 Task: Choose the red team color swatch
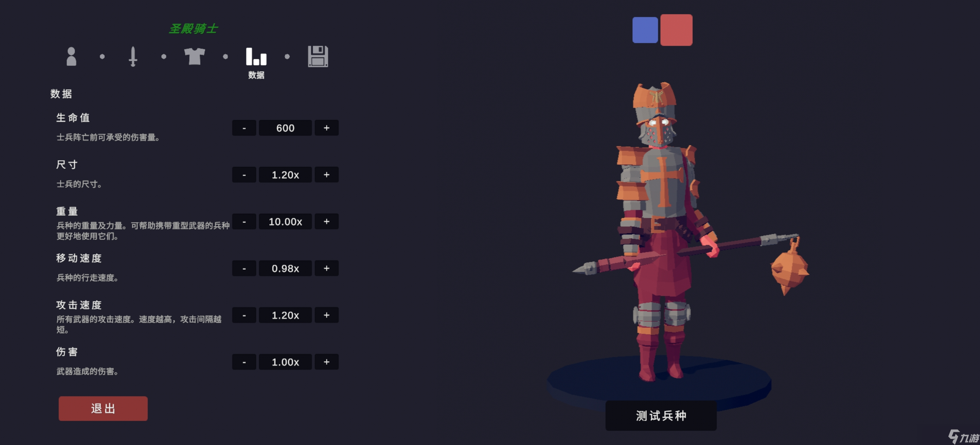point(676,30)
